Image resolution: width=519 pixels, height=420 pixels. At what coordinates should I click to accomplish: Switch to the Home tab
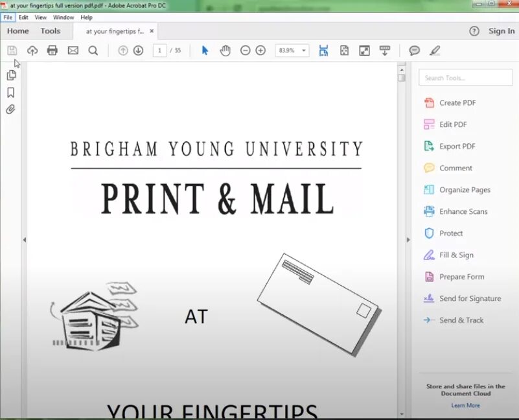(x=18, y=31)
